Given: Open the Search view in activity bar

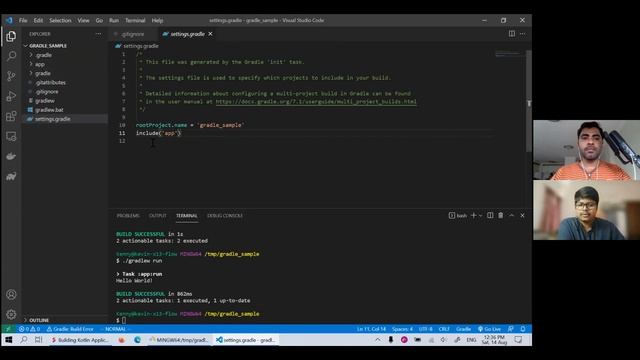Looking at the screenshot, I should [11, 56].
